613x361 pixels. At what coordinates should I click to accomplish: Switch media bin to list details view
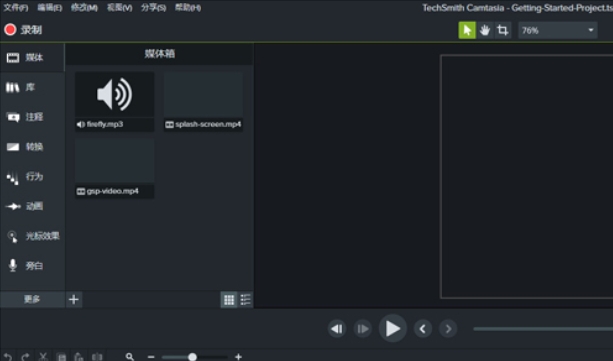click(246, 300)
